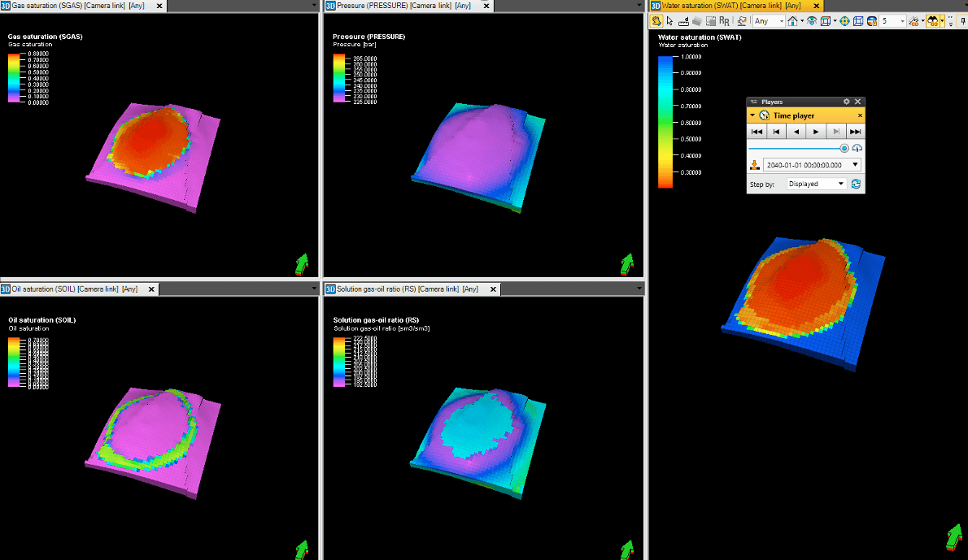Toggle the pin icon in window toolbar
The height and width of the screenshot is (560, 968).
tap(962, 21)
